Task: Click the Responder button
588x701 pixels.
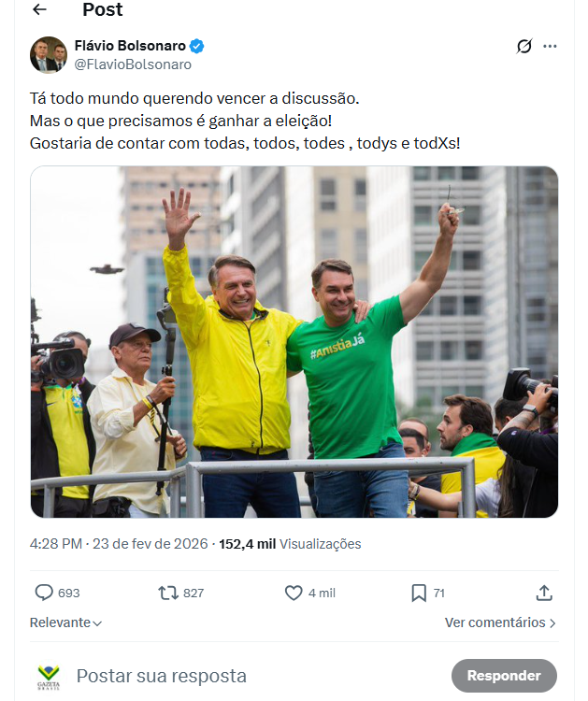Action: click(504, 676)
